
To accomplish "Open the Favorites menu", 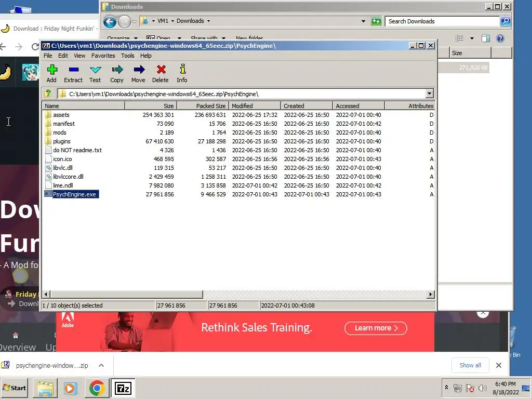I will 103,56.
